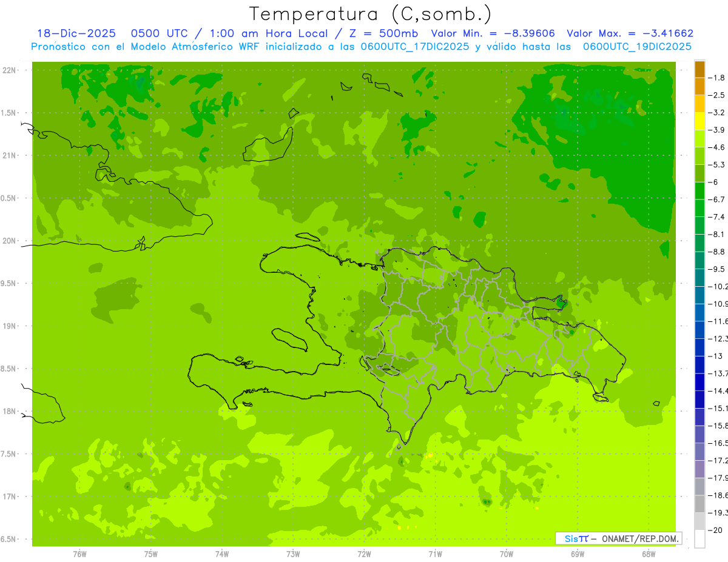Click the '-4.6' colorbar label
The height and width of the screenshot is (562, 728).
click(x=718, y=147)
